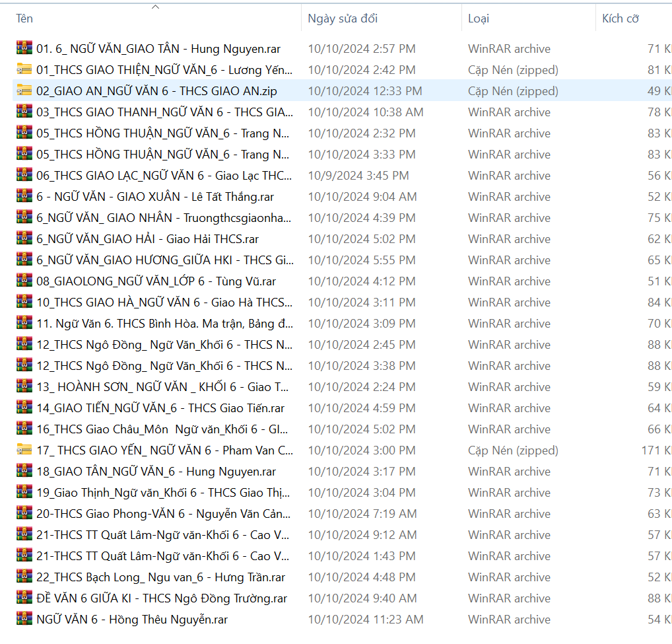Image resolution: width=672 pixels, height=644 pixels.
Task: Click the archive icon of NGỮ VĂN 6 - Hồng Thêu Nguyễn.rar
Action: tap(24, 620)
